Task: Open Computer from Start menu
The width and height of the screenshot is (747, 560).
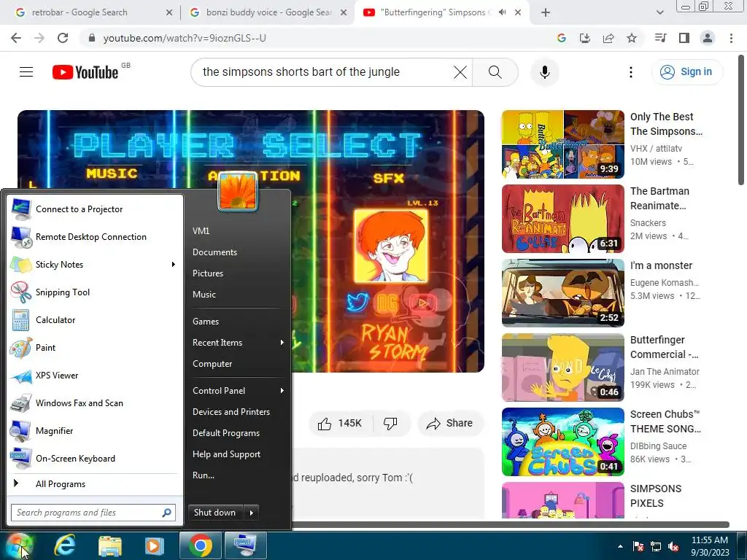Action: (212, 364)
